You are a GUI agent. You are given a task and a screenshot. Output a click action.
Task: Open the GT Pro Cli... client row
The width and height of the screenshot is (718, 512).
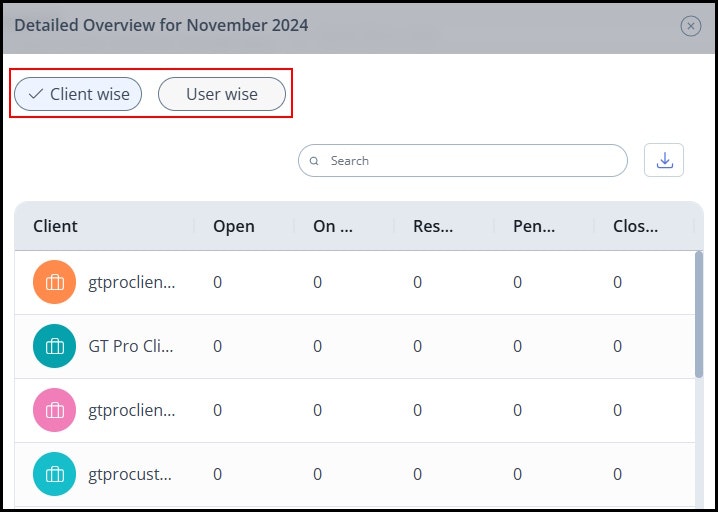coord(355,346)
